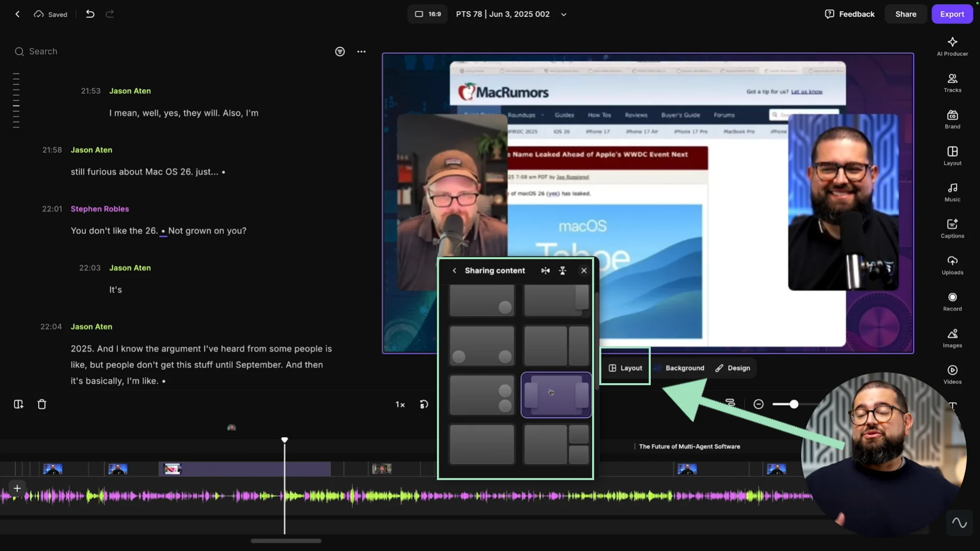Switch to the Background tab
The image size is (980, 551).
click(x=679, y=368)
